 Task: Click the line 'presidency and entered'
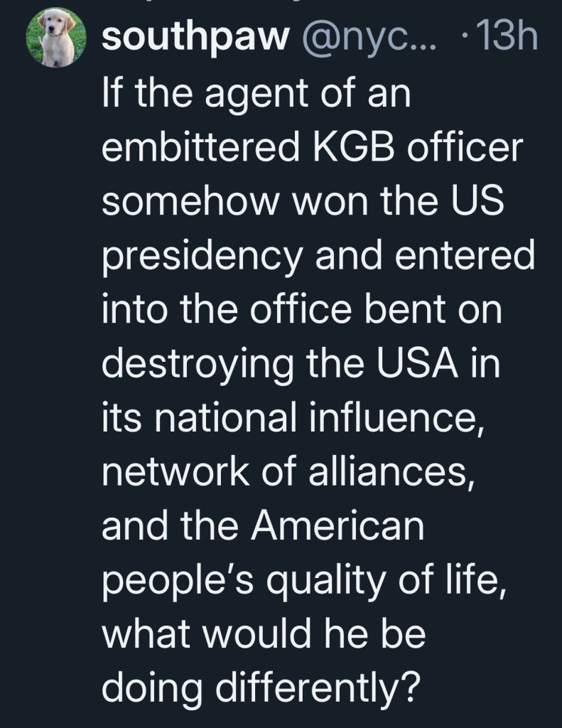(318, 255)
